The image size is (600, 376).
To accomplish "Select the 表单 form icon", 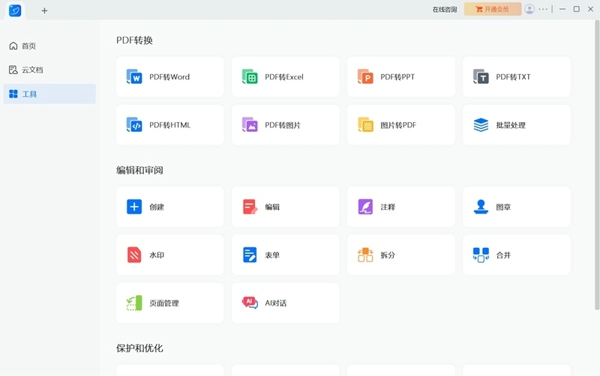I will tap(250, 255).
